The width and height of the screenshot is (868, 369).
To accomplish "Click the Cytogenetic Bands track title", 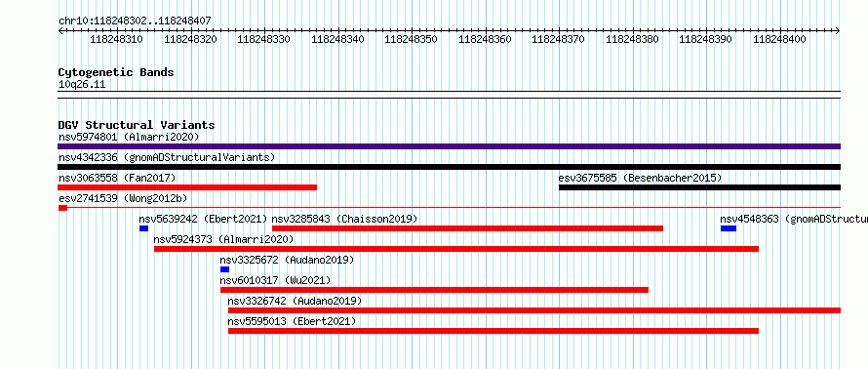I will point(116,72).
